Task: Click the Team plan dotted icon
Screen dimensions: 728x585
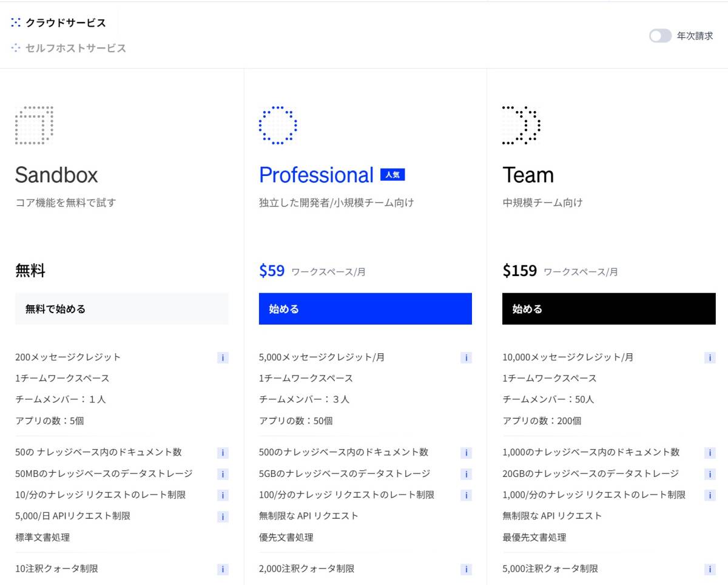Action: pos(522,125)
